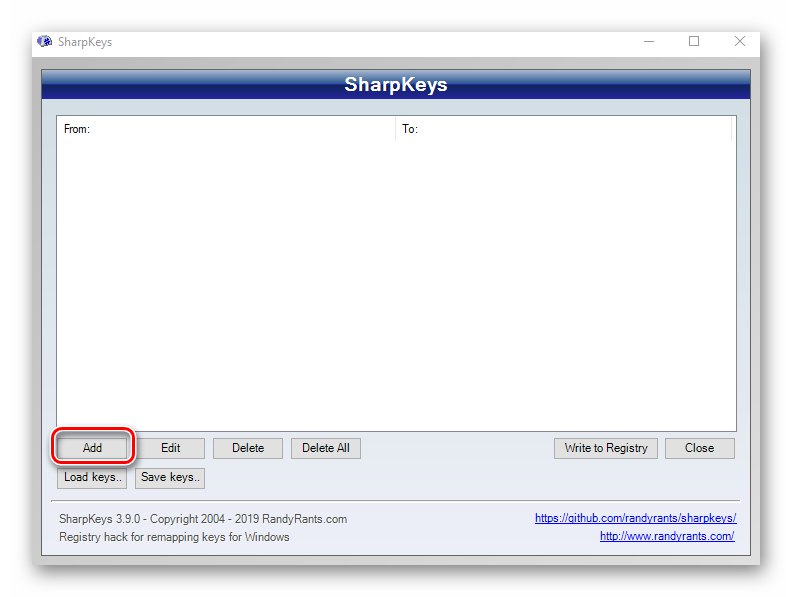Click the Add button

(x=92, y=447)
